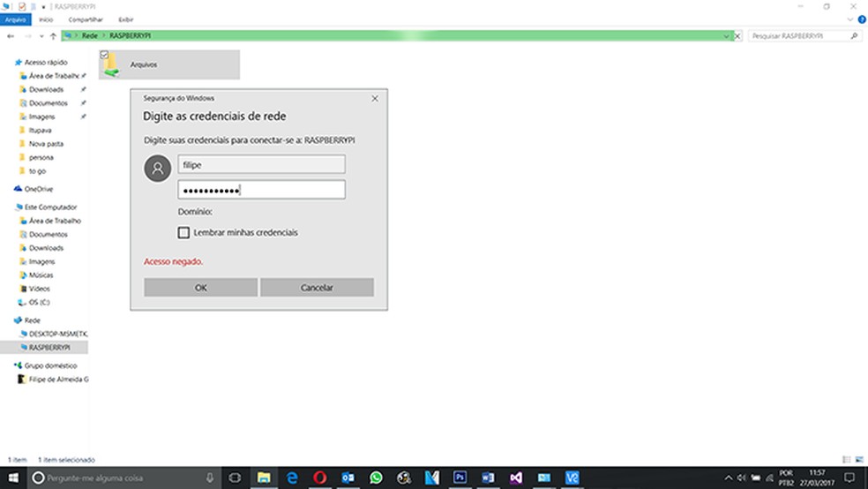
Task: Click the password input field
Action: (261, 190)
